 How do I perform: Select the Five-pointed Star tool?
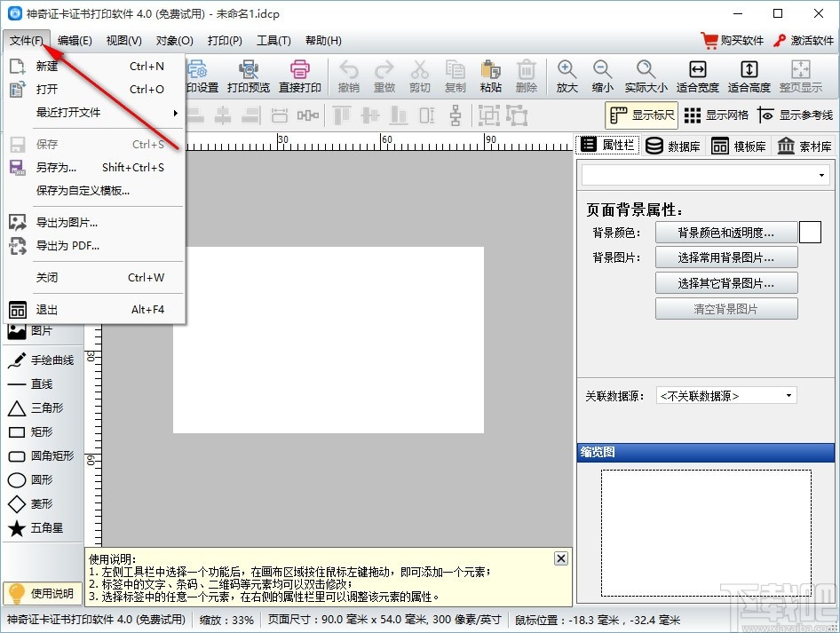coord(36,528)
